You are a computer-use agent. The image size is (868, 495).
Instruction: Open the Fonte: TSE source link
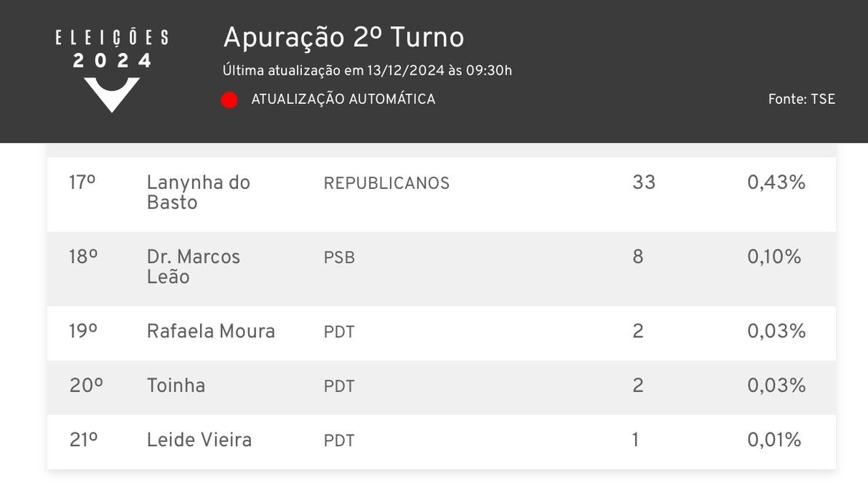click(802, 99)
